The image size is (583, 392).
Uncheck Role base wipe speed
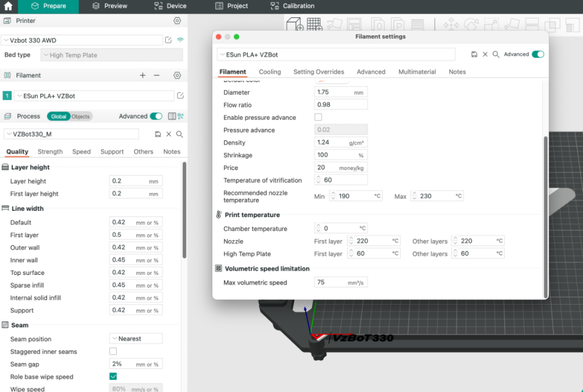click(113, 376)
